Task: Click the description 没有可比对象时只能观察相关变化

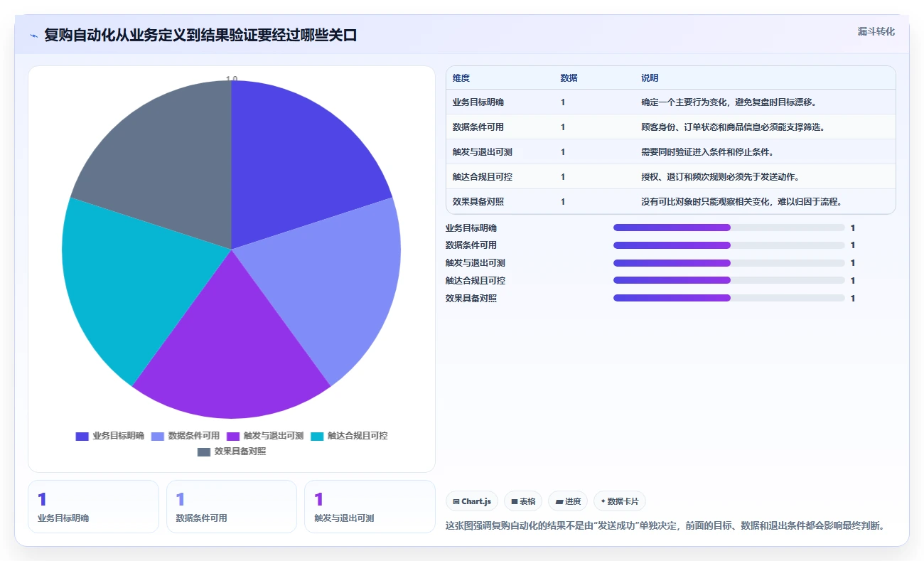Action: coord(743,202)
